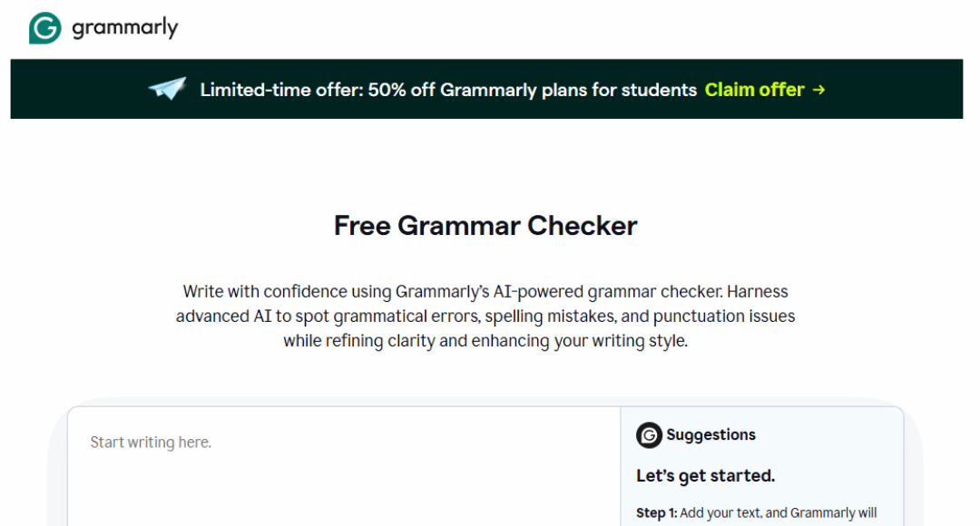Click the word students in the offer banner
Screen dimensions: 980x526
click(661, 90)
